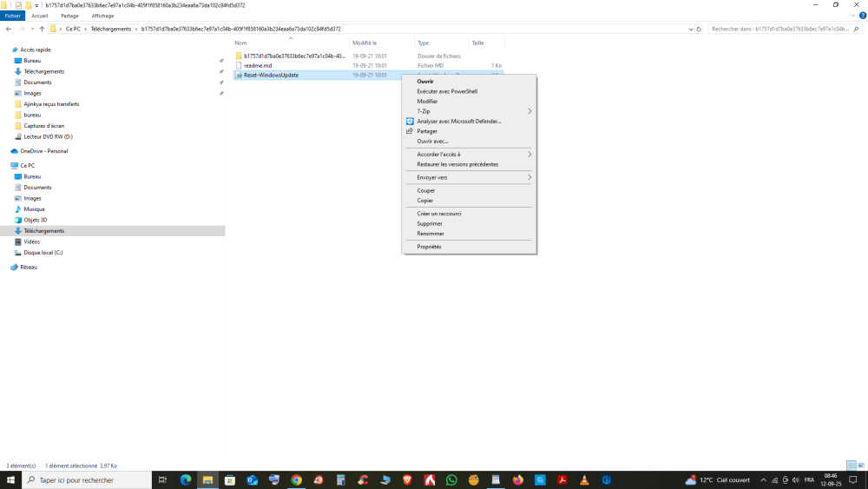Open Microsoft Edge from the taskbar

pyautogui.click(x=185, y=479)
